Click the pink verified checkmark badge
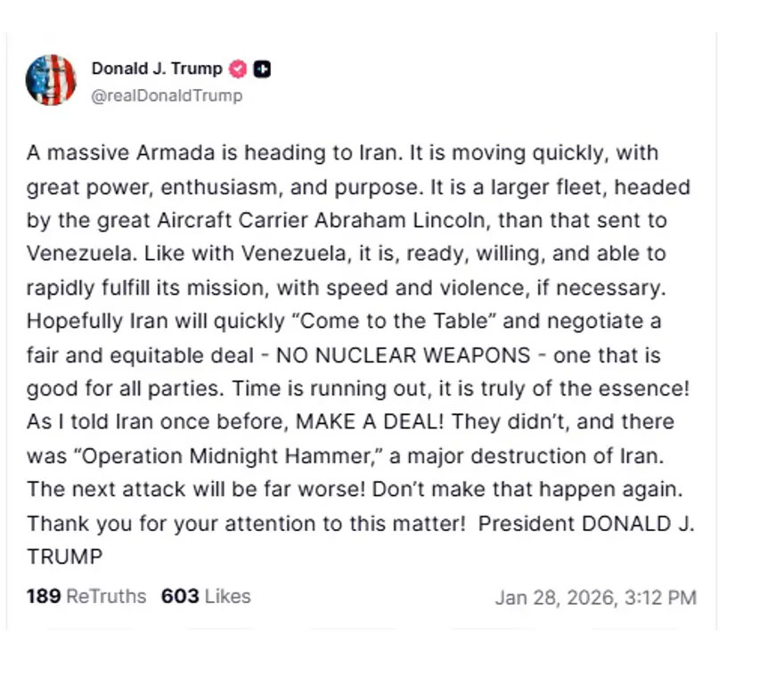 pyautogui.click(x=237, y=69)
